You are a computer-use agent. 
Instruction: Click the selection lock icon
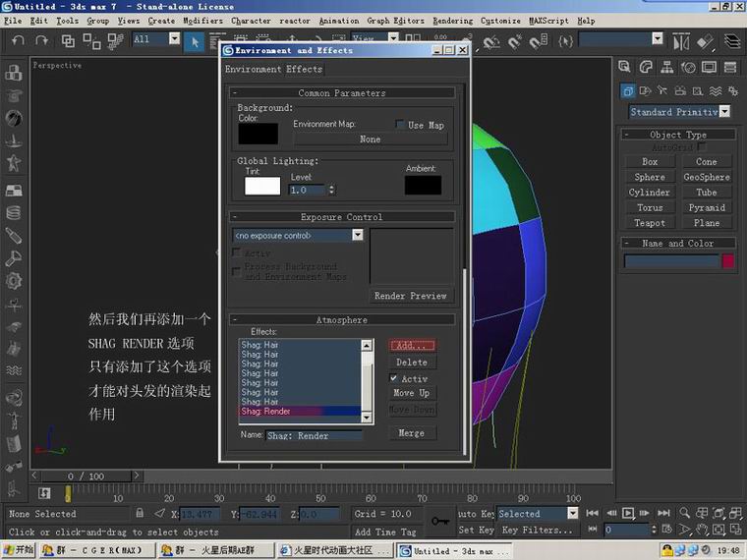click(x=140, y=513)
